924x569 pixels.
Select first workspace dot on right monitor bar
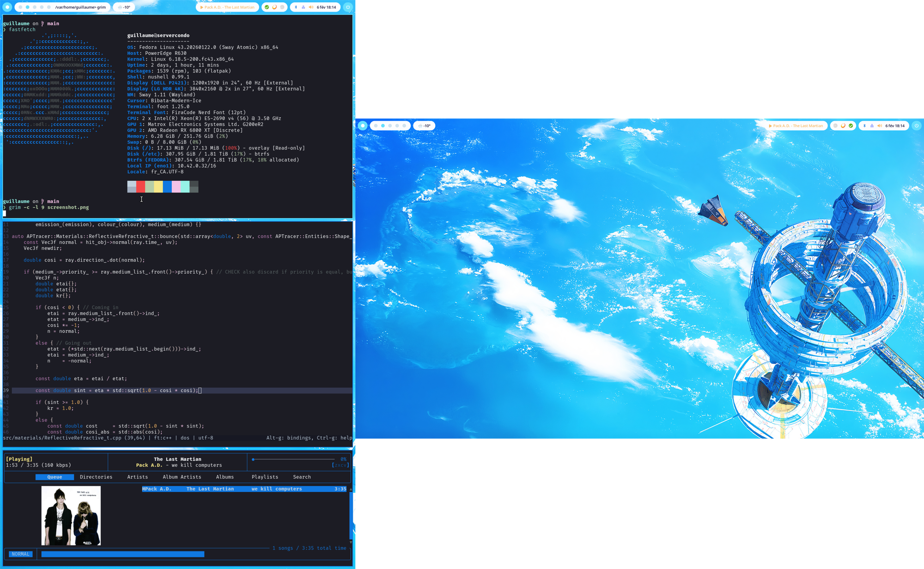(376, 126)
